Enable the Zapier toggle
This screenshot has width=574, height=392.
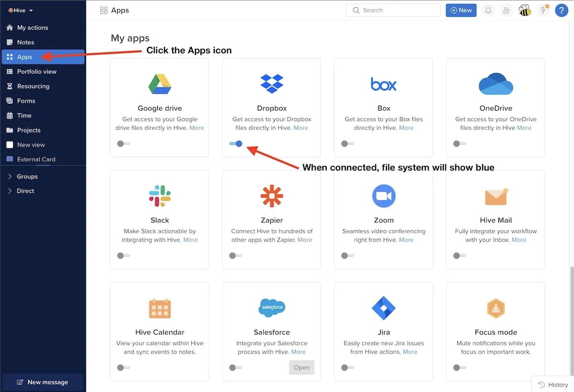[236, 256]
